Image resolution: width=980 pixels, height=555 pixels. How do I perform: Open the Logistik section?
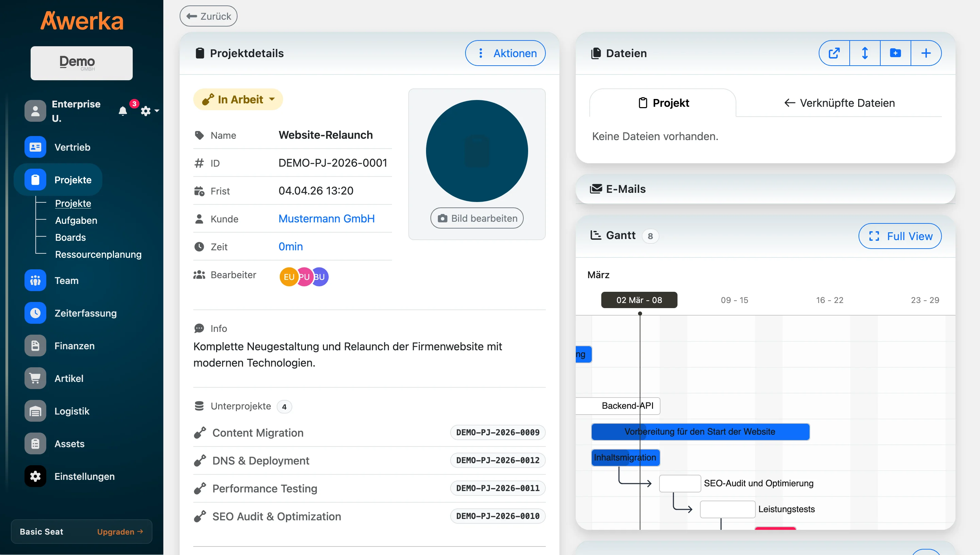tap(72, 411)
